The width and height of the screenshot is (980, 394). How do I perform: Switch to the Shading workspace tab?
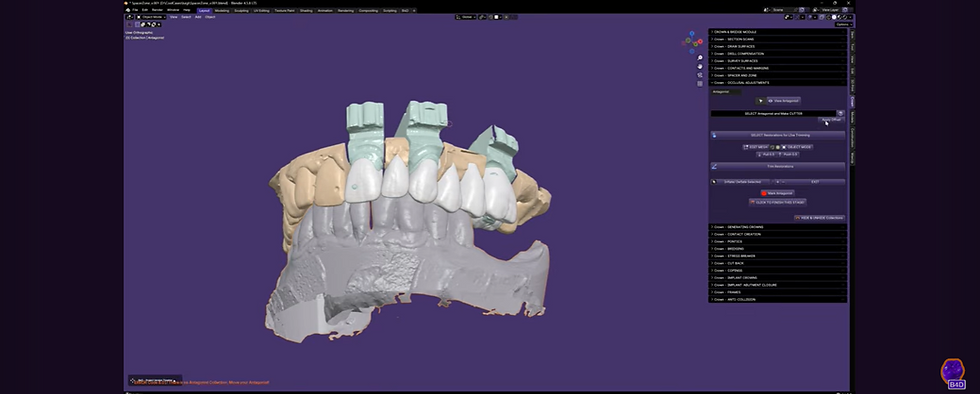306,10
